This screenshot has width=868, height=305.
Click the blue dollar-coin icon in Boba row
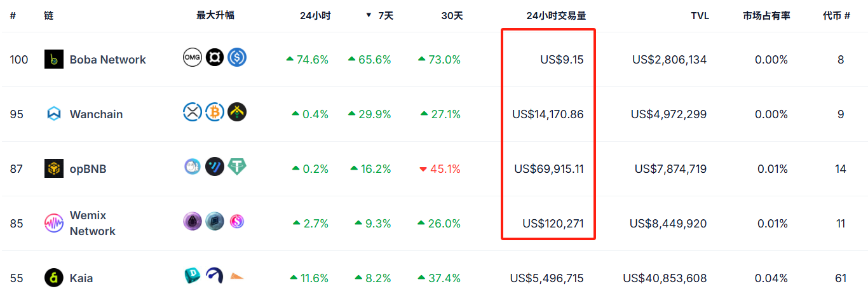pos(237,58)
